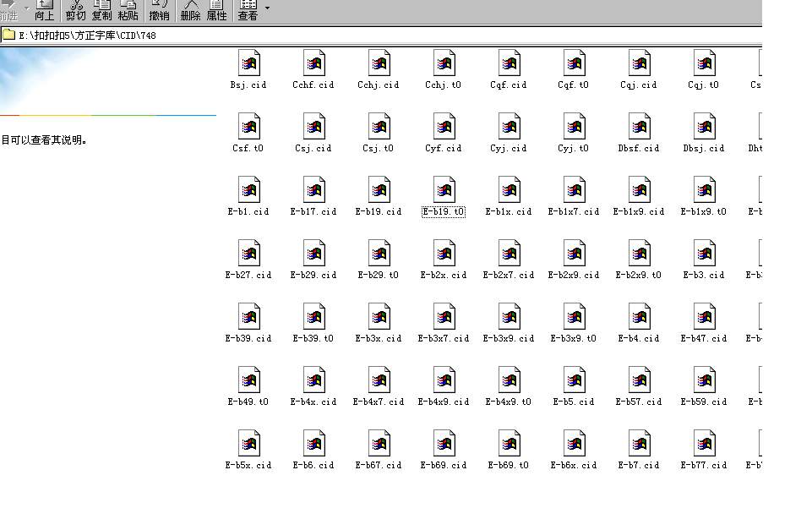Click the 属性 (Properties) toolbar button
This screenshot has height=530, width=812.
point(216,10)
